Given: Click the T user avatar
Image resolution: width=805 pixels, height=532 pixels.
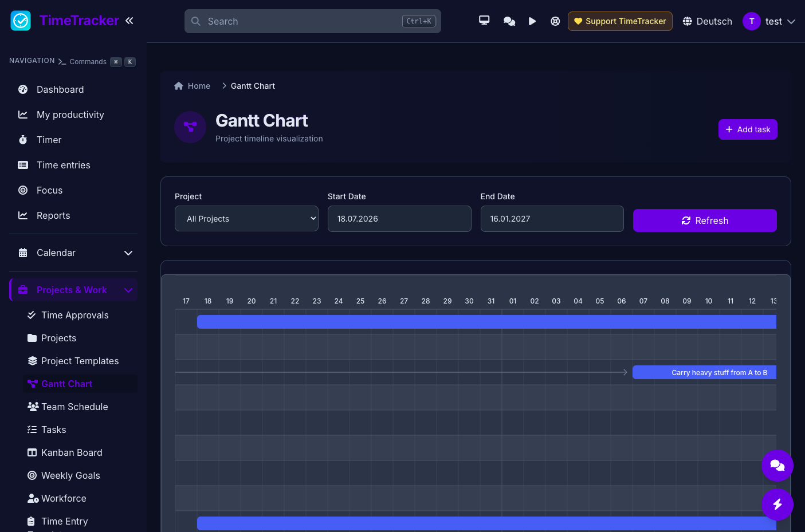Looking at the screenshot, I should pos(751,21).
